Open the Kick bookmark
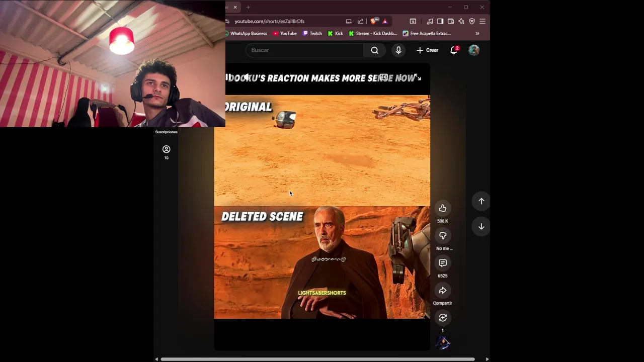 (335, 34)
